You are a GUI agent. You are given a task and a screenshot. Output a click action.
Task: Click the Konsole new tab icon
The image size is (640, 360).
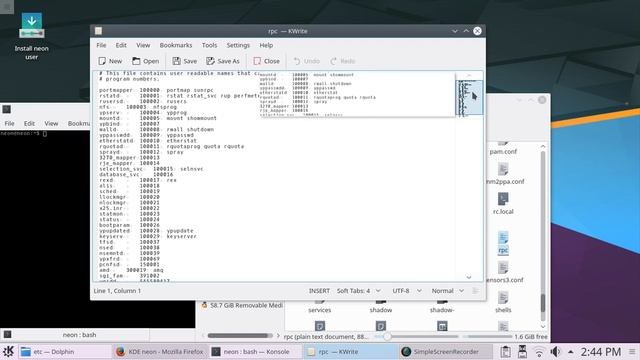click(7, 335)
